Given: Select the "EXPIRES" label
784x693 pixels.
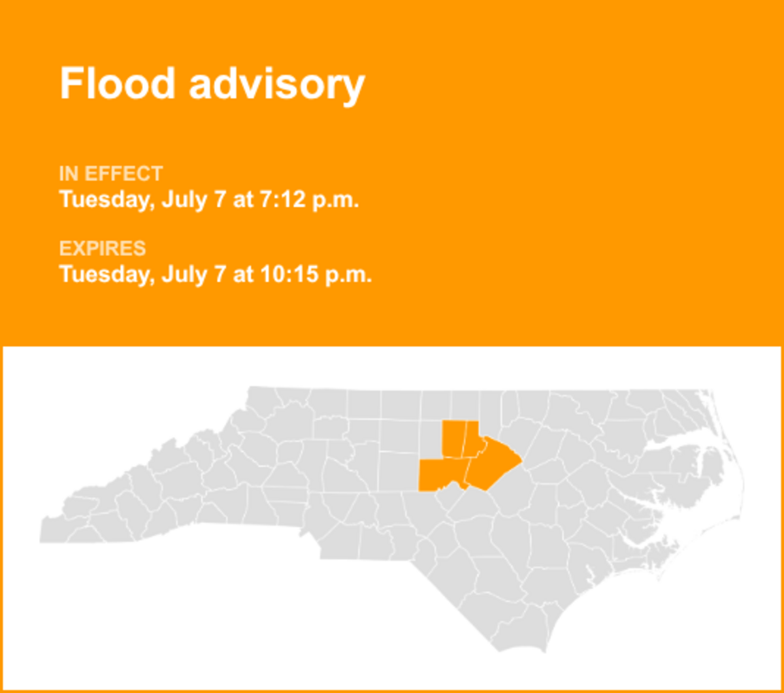Looking at the screenshot, I should point(103,249).
